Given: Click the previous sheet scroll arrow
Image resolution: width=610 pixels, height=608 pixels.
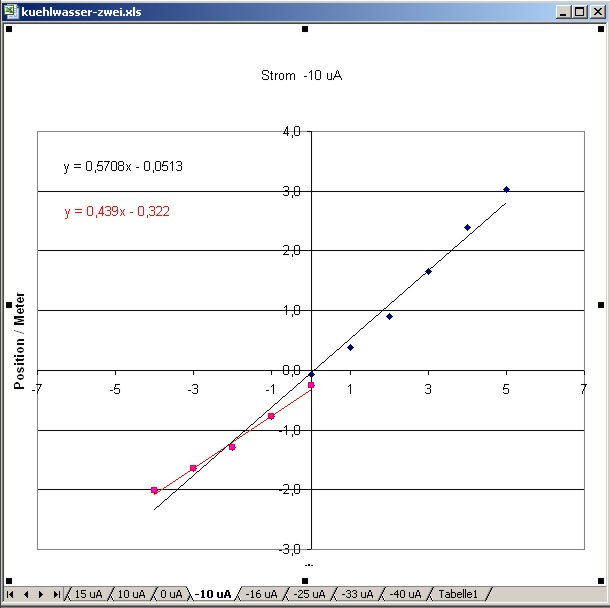Looking at the screenshot, I should tap(25, 594).
